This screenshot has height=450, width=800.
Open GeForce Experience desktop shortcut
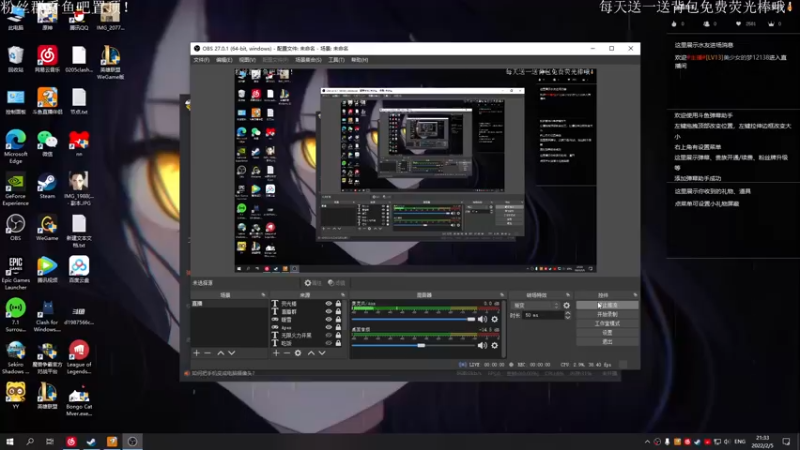point(16,189)
